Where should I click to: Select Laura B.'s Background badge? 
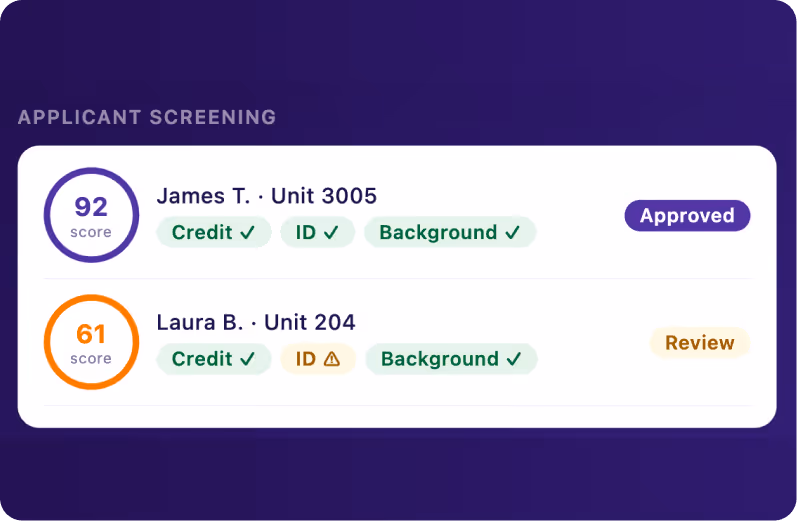point(451,359)
